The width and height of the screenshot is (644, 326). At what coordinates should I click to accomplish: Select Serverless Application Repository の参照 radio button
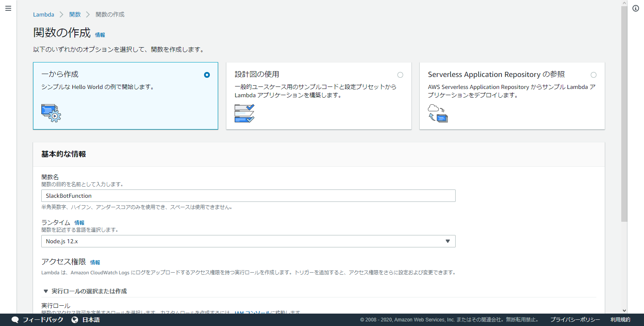pyautogui.click(x=594, y=75)
